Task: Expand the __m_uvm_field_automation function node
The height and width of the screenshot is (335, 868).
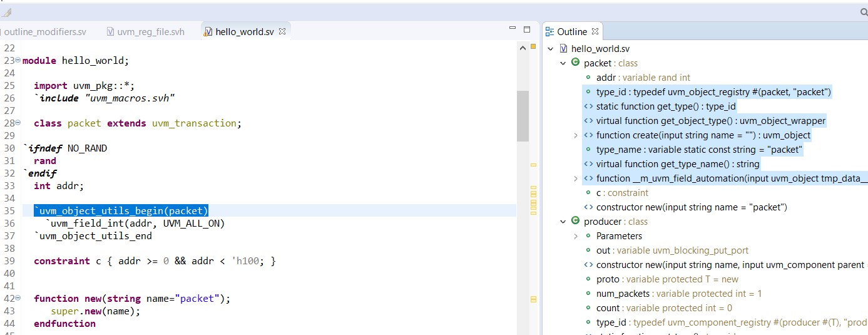Action: 576,178
